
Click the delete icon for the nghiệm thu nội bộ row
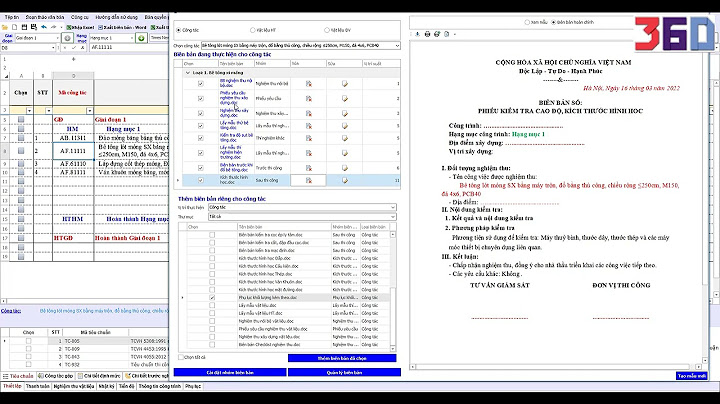pos(309,84)
